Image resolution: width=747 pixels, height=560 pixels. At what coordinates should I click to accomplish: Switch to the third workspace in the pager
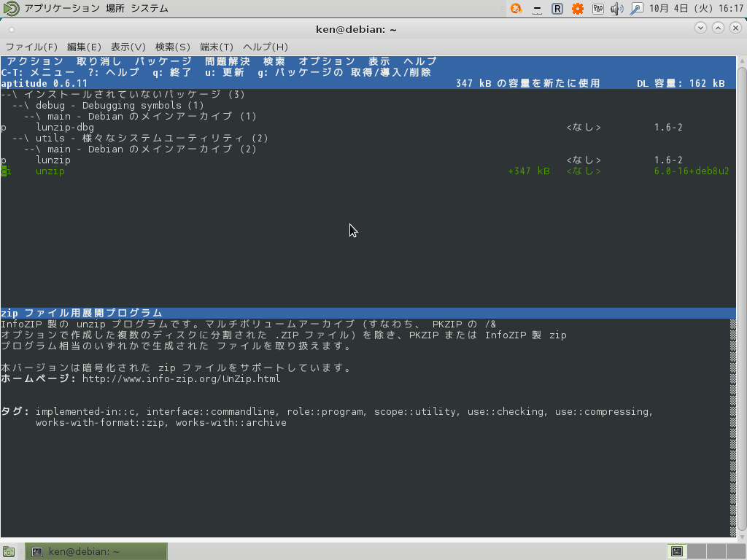(716, 551)
